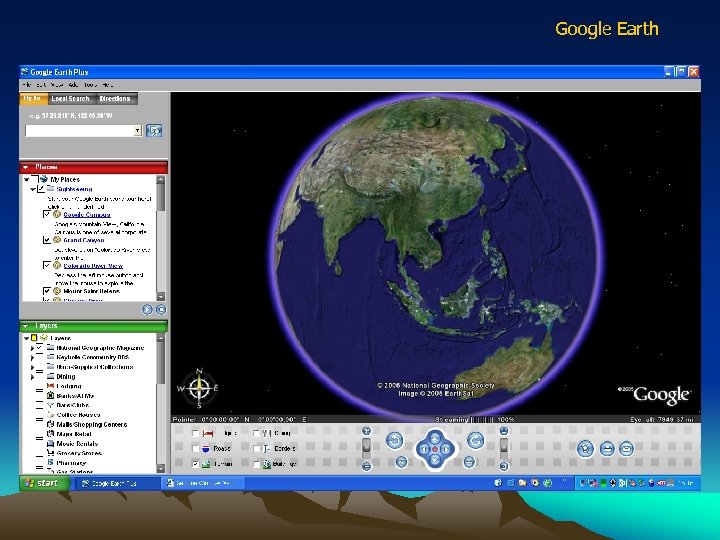The image size is (720, 540).
Task: Expand the National Geographic Magazine layer
Action: pos(33,348)
